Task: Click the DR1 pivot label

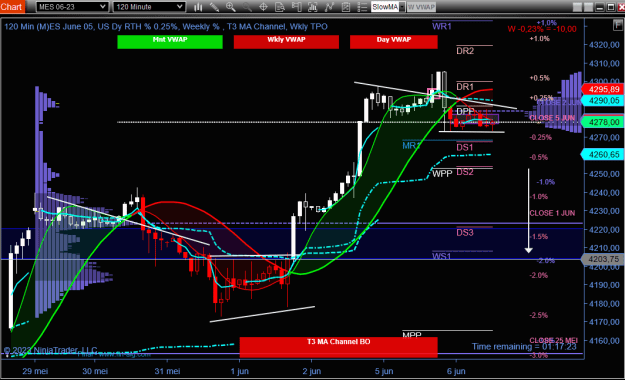Action: click(x=465, y=87)
